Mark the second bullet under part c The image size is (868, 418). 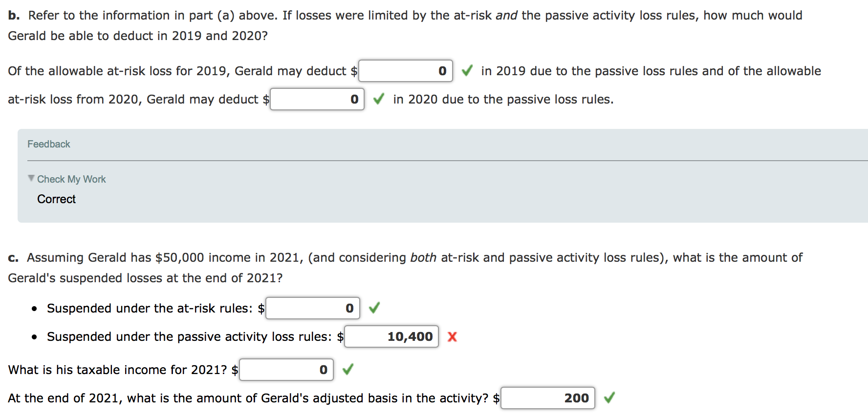34,336
